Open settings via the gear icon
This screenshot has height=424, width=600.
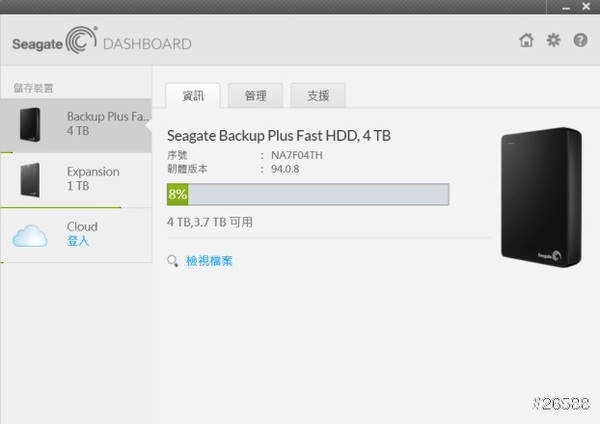pyautogui.click(x=553, y=41)
